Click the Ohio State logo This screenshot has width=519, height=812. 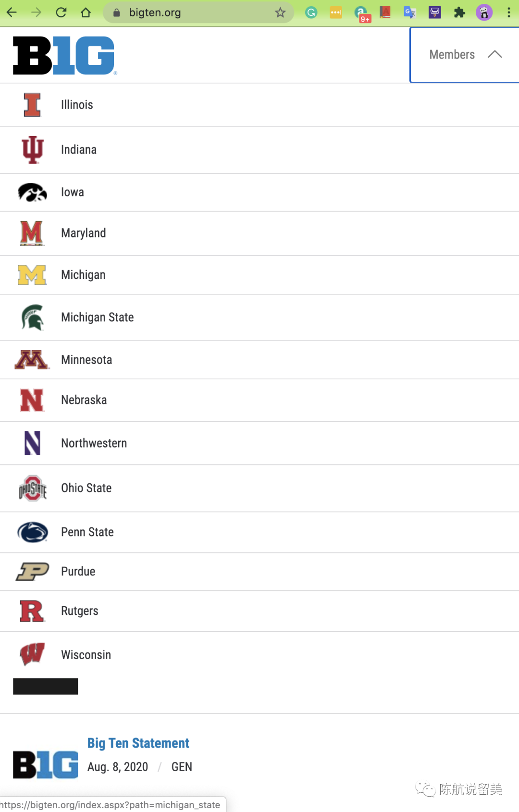point(33,488)
